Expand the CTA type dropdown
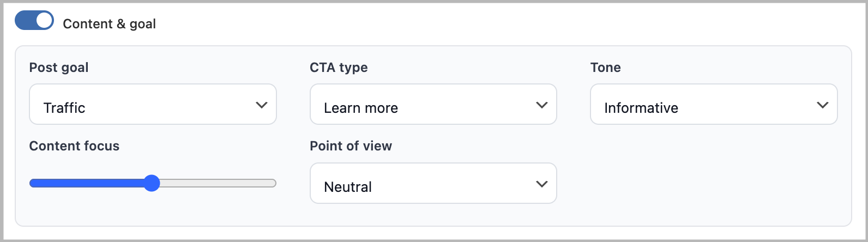 pos(433,105)
